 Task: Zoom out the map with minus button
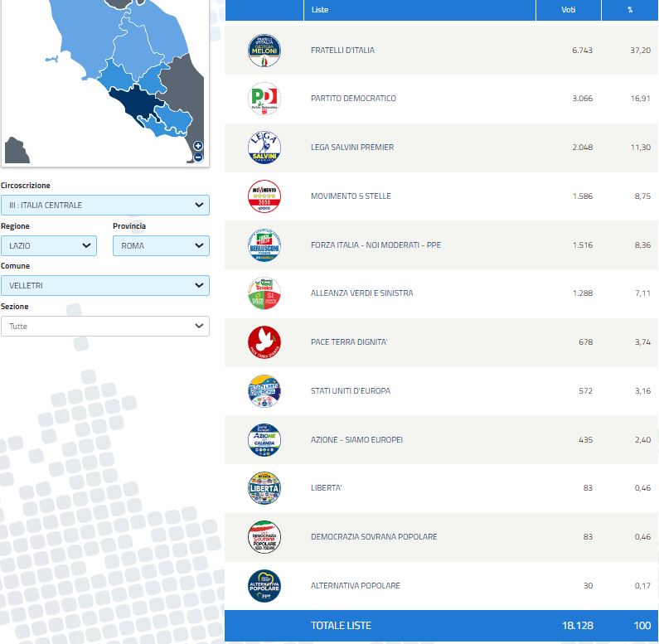(198, 157)
